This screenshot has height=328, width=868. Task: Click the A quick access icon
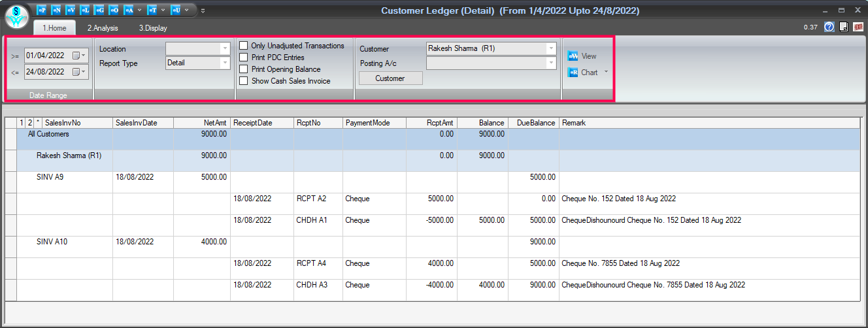[128, 10]
